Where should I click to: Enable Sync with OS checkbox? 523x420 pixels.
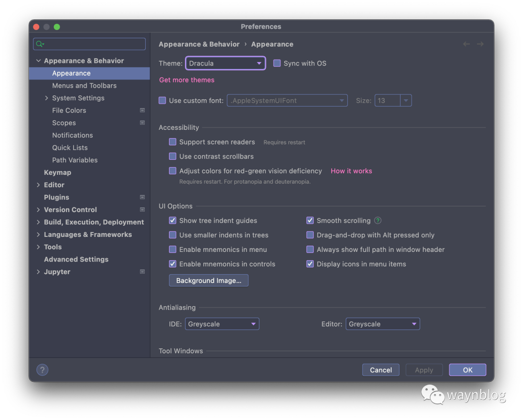tap(277, 63)
